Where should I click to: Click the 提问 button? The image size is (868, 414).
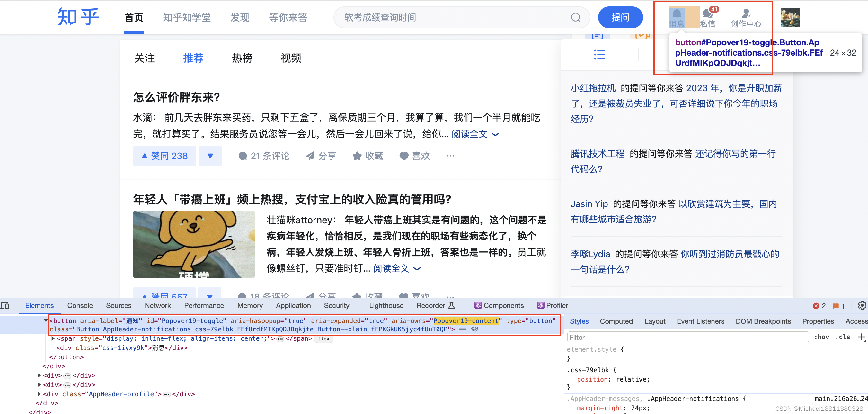point(620,17)
